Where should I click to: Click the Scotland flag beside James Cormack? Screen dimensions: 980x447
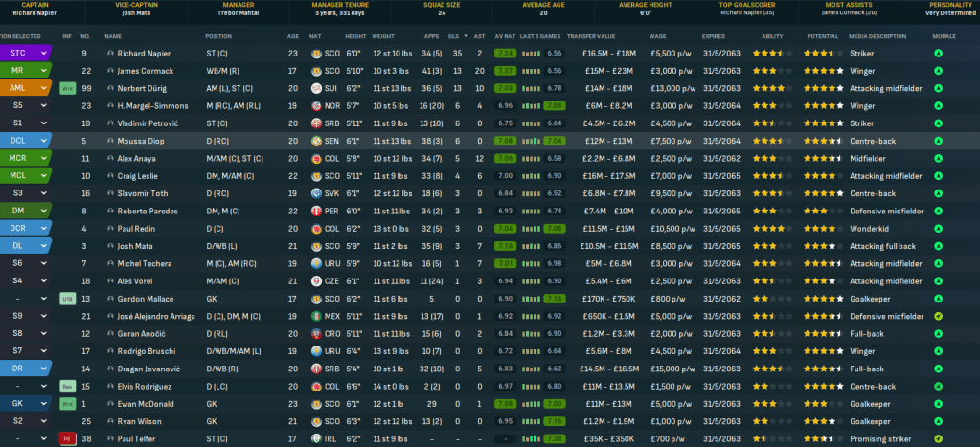pyautogui.click(x=315, y=71)
